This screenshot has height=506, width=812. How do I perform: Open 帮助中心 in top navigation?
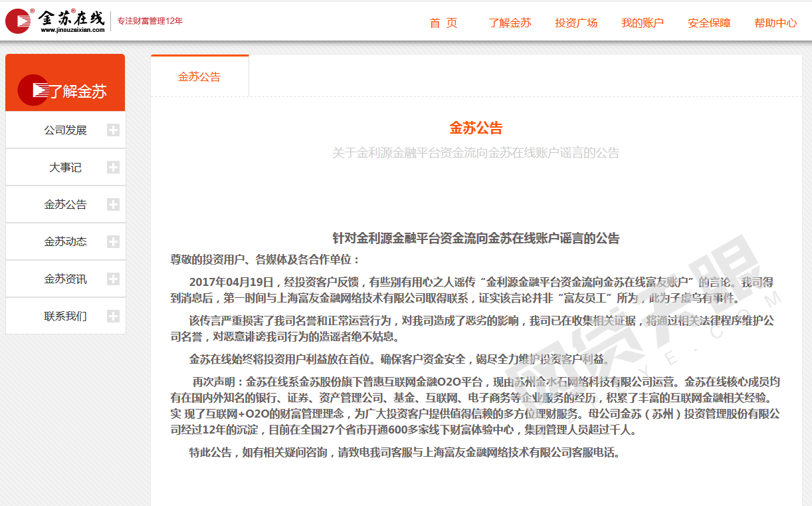click(775, 23)
